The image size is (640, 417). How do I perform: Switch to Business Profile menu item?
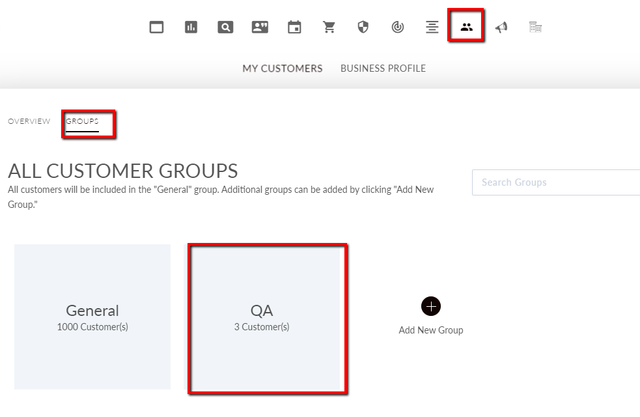point(383,68)
